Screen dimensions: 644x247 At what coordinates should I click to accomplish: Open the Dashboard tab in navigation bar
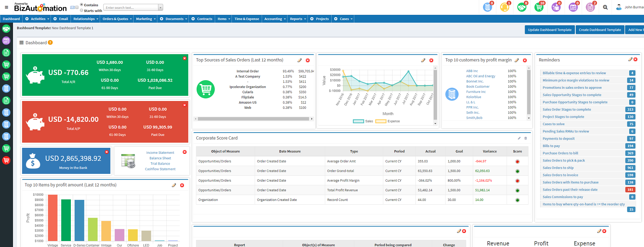point(11,19)
